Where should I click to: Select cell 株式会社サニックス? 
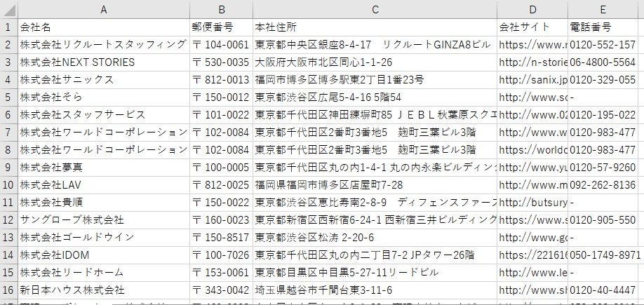(x=104, y=80)
